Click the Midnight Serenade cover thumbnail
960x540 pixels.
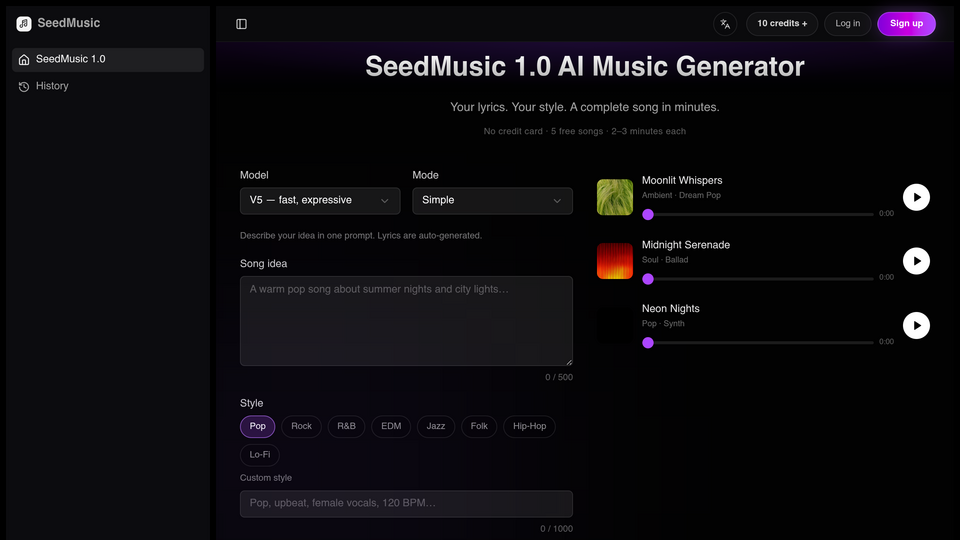pyautogui.click(x=615, y=261)
